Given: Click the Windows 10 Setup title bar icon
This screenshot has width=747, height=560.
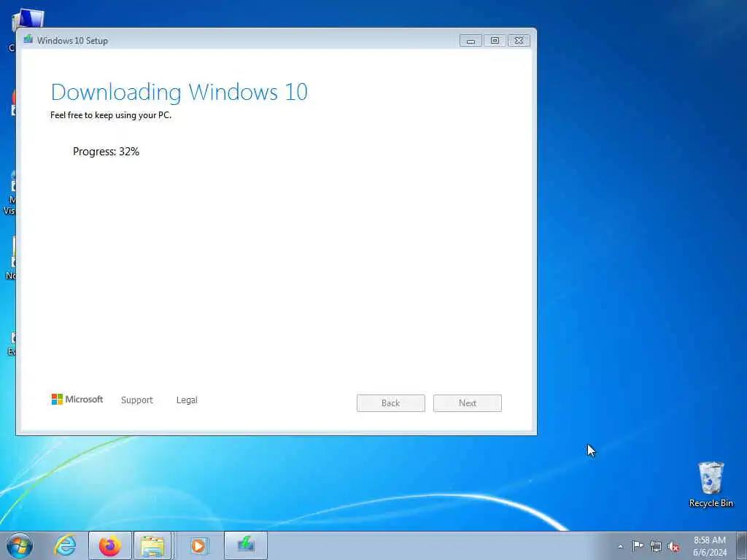Looking at the screenshot, I should (28, 39).
